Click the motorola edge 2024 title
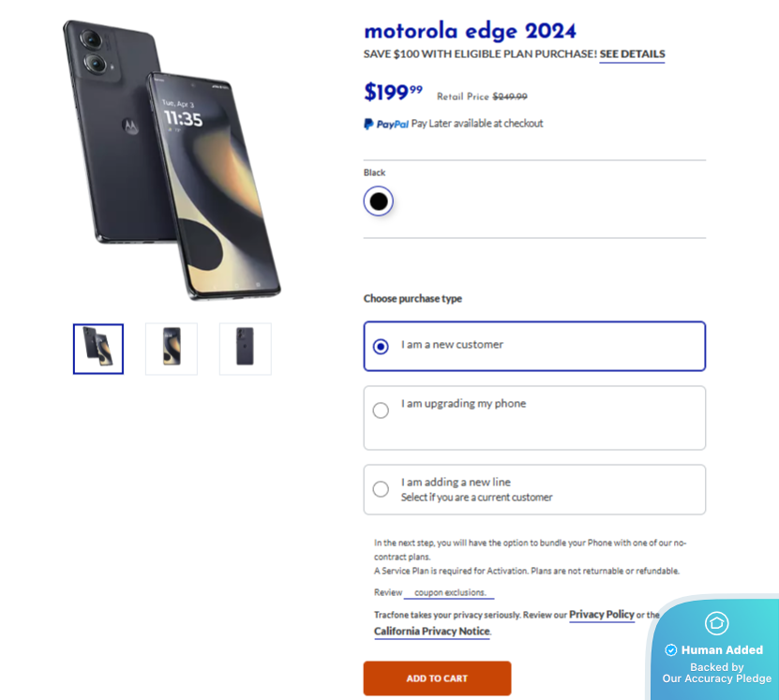 [x=470, y=31]
